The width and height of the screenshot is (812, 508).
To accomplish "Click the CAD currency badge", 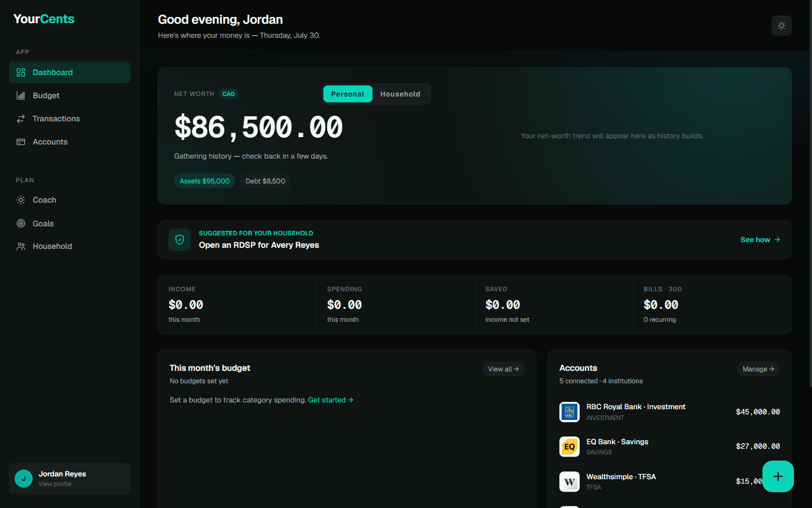I will pyautogui.click(x=228, y=94).
